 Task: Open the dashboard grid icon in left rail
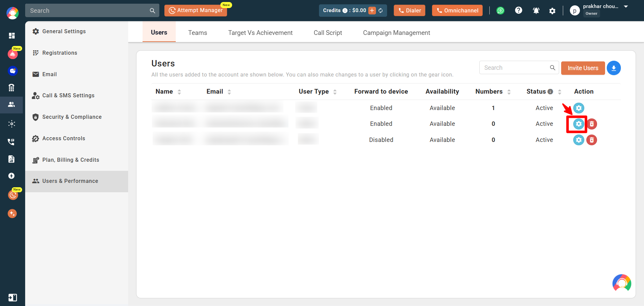[12, 36]
